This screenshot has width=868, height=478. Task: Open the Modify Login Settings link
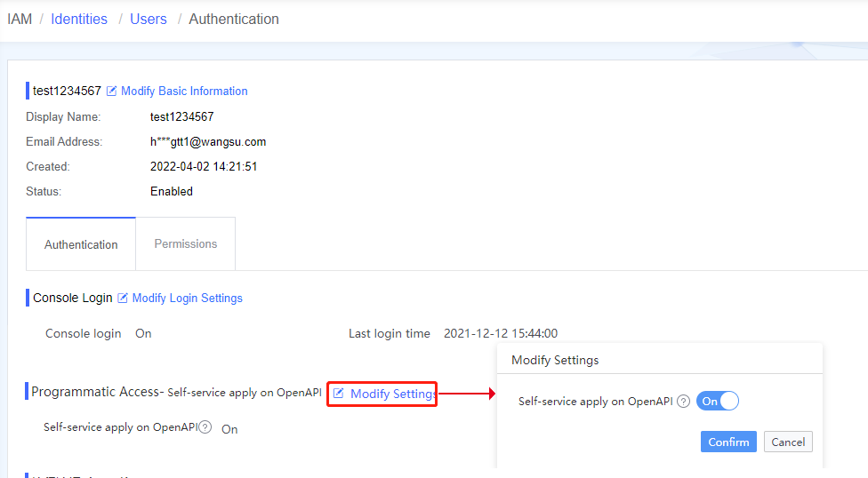click(x=187, y=298)
